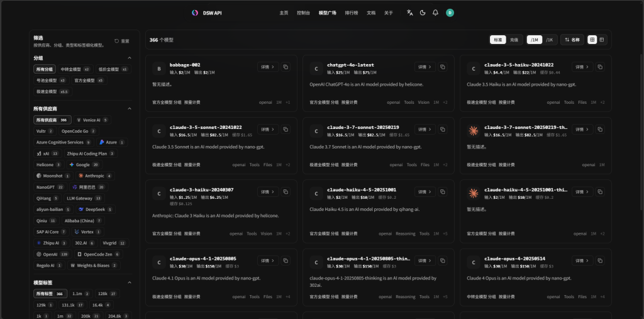
Task: Copy the chatgpt-4o-latest model name
Action: [x=443, y=67]
